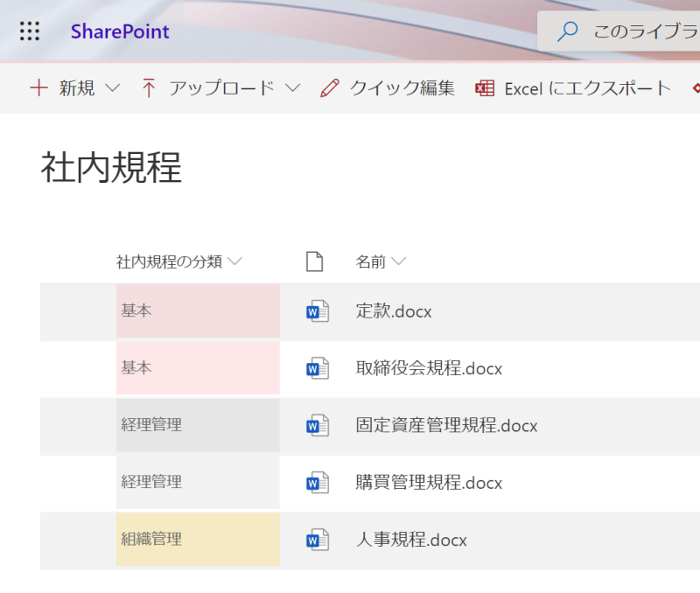The height and width of the screenshot is (593, 700).
Task: Click the Excel icon beside エクスポート
Action: pos(485,87)
